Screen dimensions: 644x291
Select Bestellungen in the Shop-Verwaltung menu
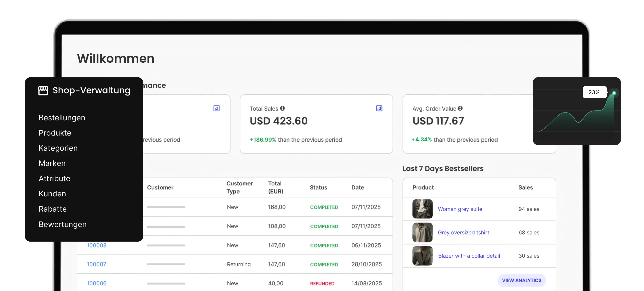coord(62,118)
